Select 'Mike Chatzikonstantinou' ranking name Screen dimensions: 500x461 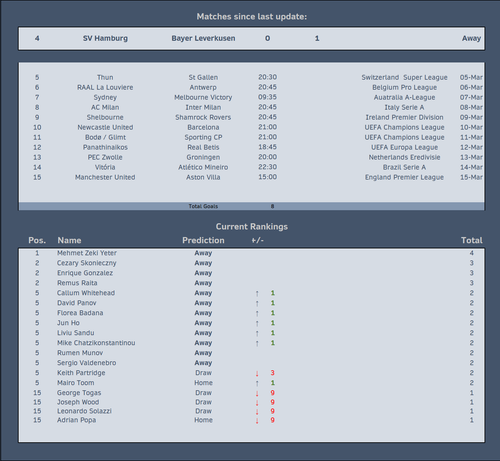96,343
